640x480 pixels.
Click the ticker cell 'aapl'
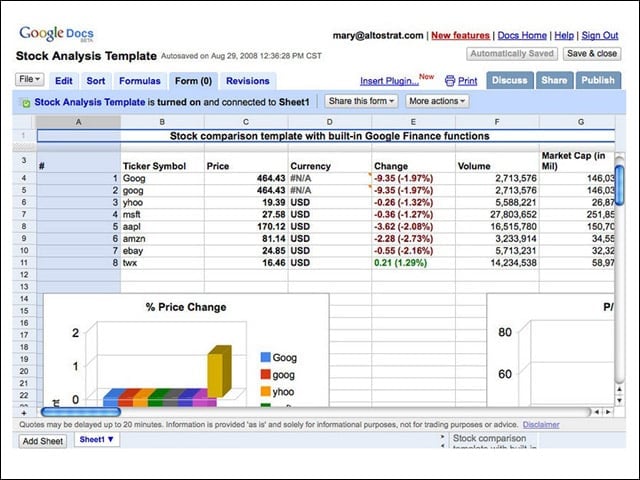point(162,227)
